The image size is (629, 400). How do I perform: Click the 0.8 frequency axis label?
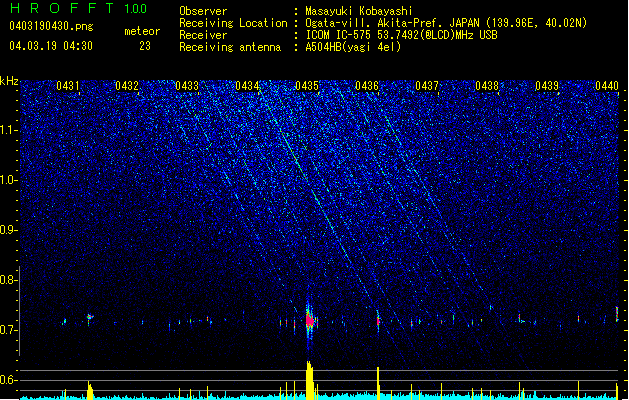click(8, 280)
